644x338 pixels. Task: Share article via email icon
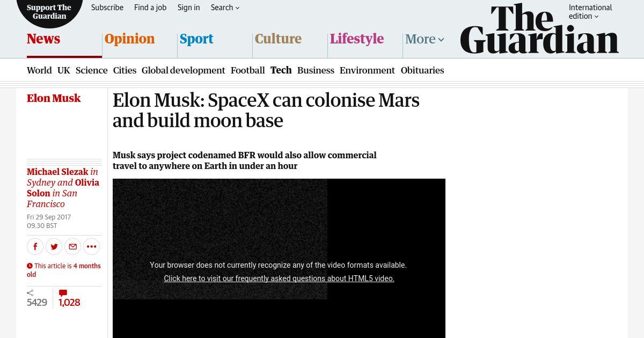72,246
